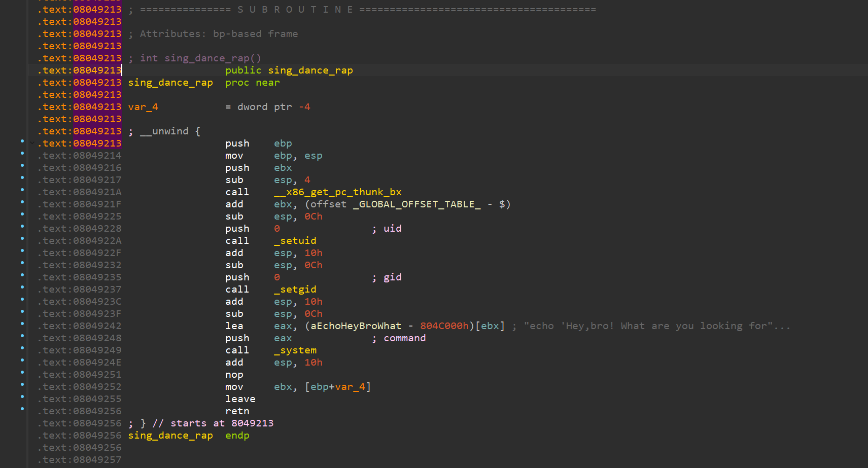Click the aEchoHeyBroWhat string reference
The width and height of the screenshot is (868, 468).
tap(356, 326)
